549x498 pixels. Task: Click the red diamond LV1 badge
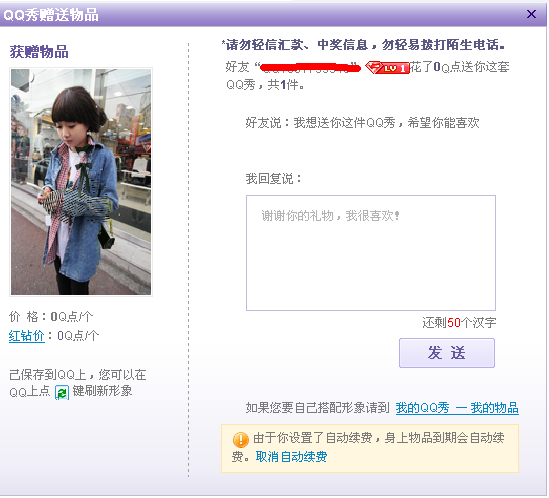pyautogui.click(x=387, y=67)
